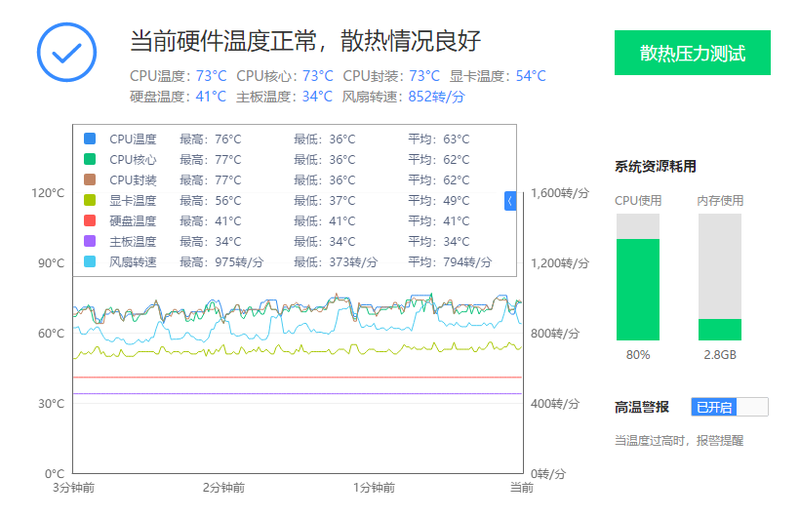The image size is (800, 517).
Task: Click the CPU核心 green legend swatch
Action: tap(89, 159)
